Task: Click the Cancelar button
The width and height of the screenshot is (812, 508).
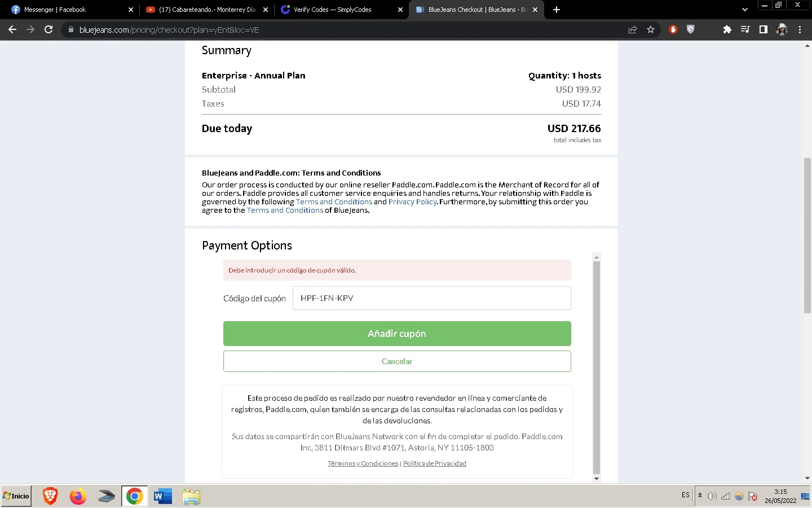Action: coord(397,361)
